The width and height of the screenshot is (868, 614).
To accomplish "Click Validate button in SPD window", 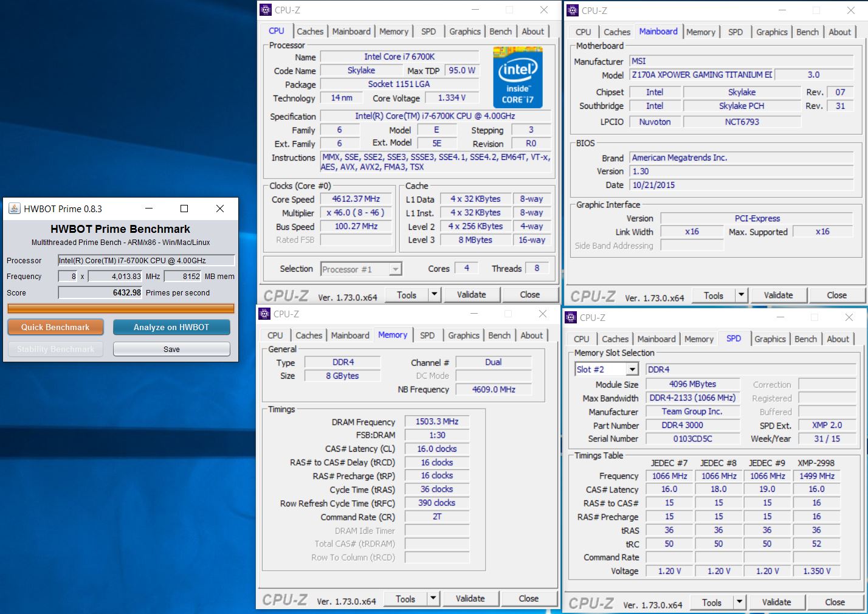I will coord(776,602).
